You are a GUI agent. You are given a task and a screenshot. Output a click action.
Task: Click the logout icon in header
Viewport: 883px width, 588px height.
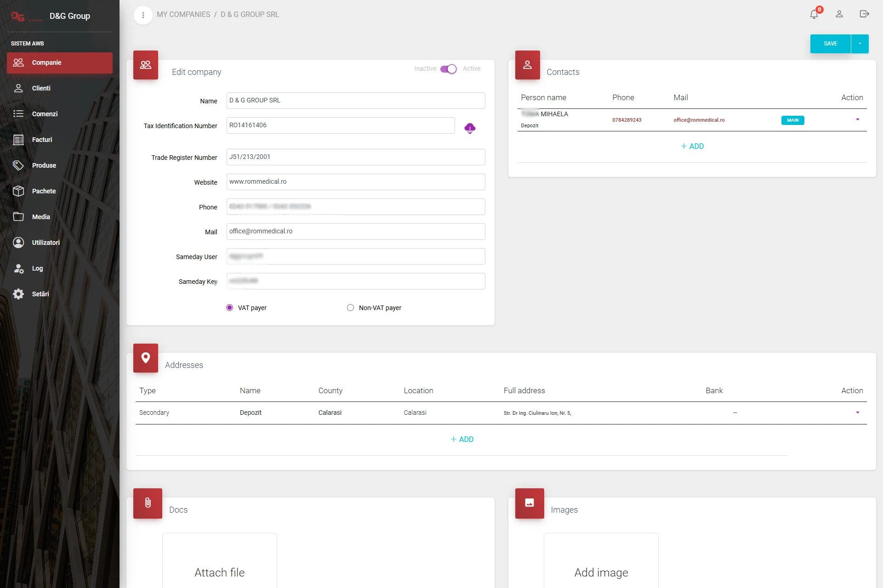click(864, 14)
